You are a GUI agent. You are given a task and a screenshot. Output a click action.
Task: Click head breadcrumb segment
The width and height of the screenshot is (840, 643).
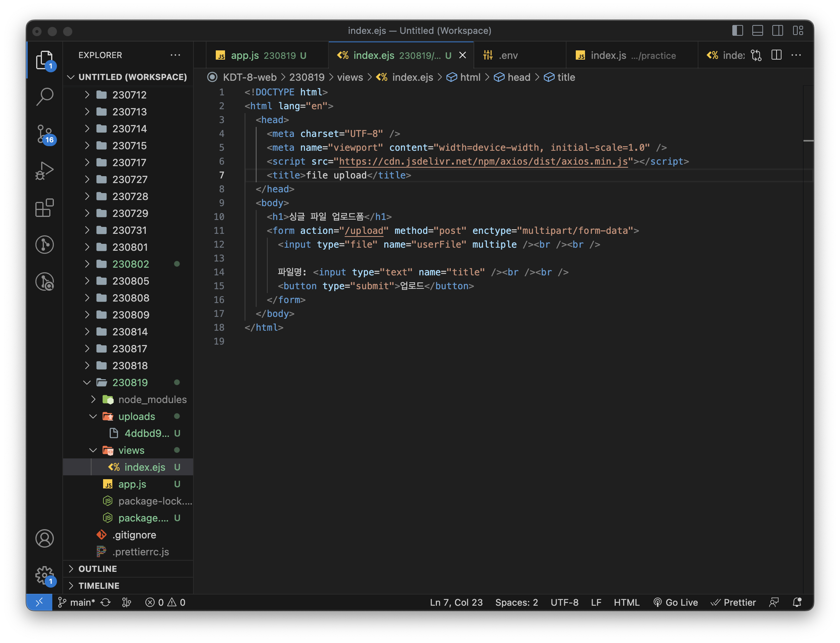click(x=512, y=77)
